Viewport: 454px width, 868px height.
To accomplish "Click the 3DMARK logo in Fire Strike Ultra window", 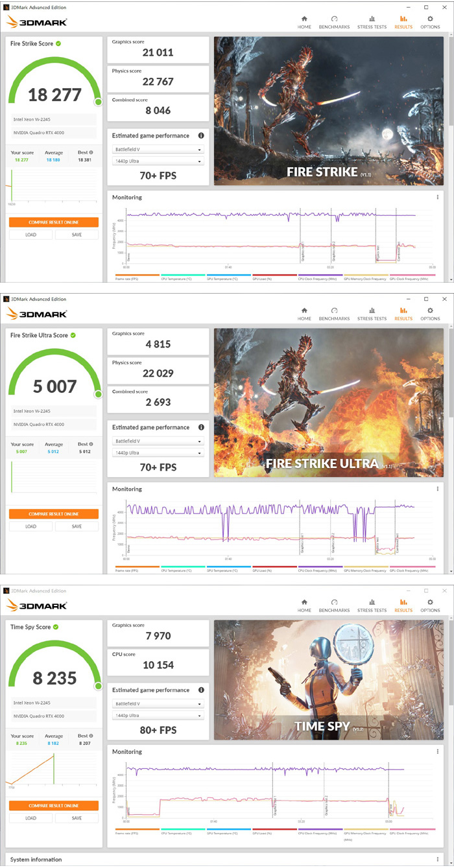I will (36, 314).
